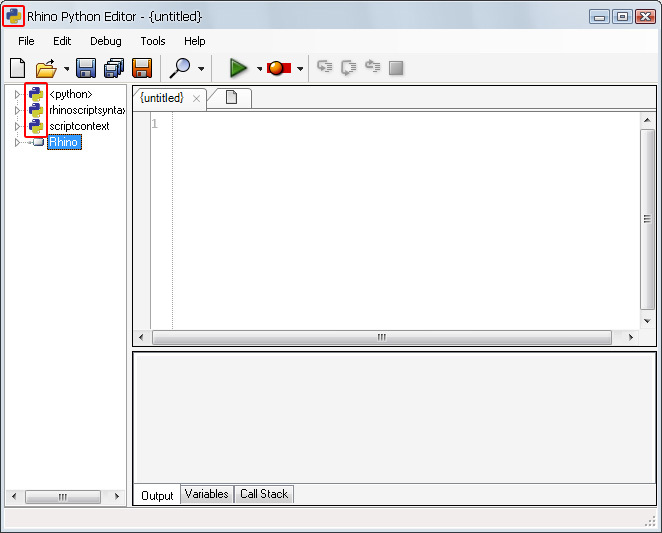Click the Step Over debug icon
The width and height of the screenshot is (662, 533).
coord(349,68)
